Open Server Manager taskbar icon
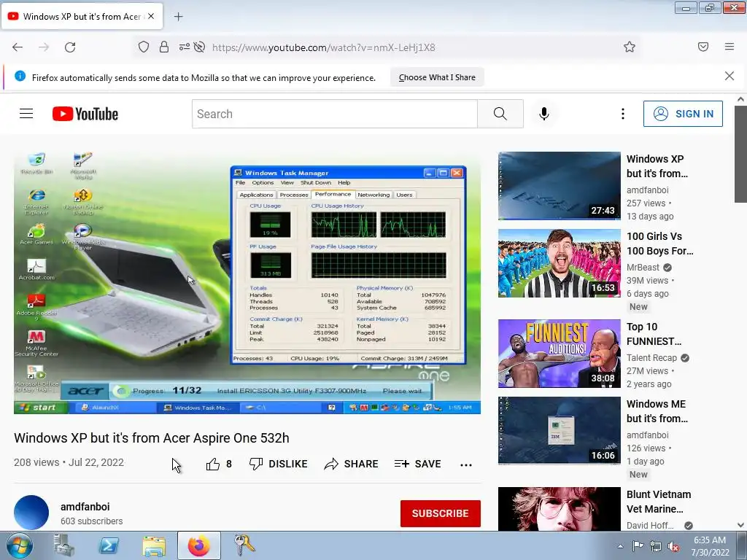The image size is (747, 560). (63, 545)
